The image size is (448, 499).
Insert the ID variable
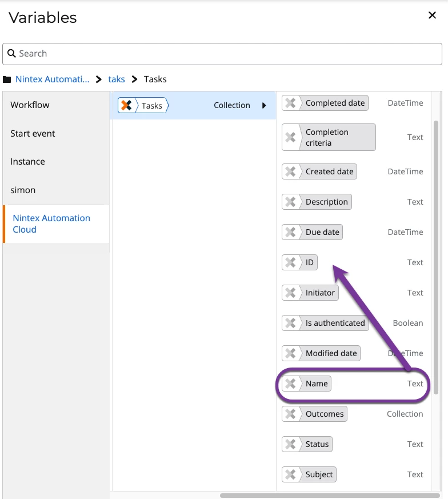(x=299, y=262)
